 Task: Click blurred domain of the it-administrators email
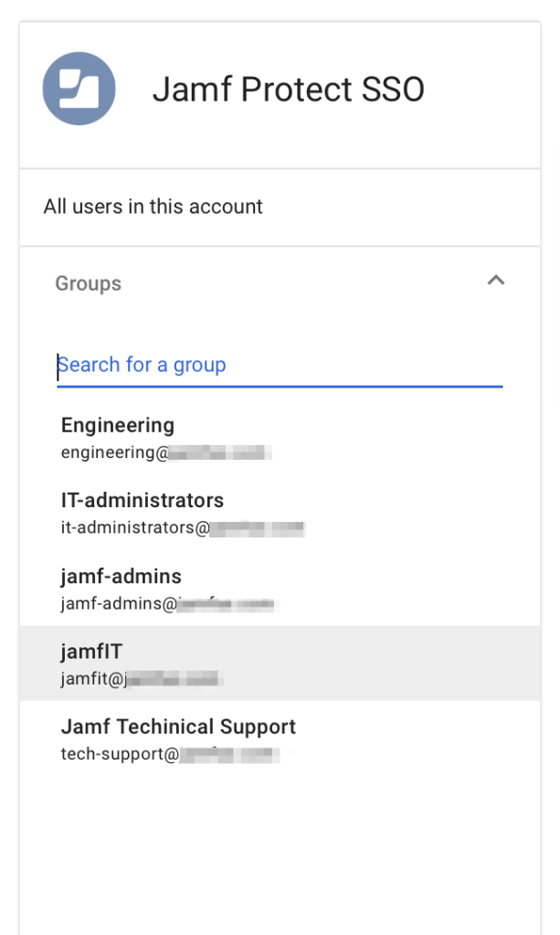tap(258, 527)
